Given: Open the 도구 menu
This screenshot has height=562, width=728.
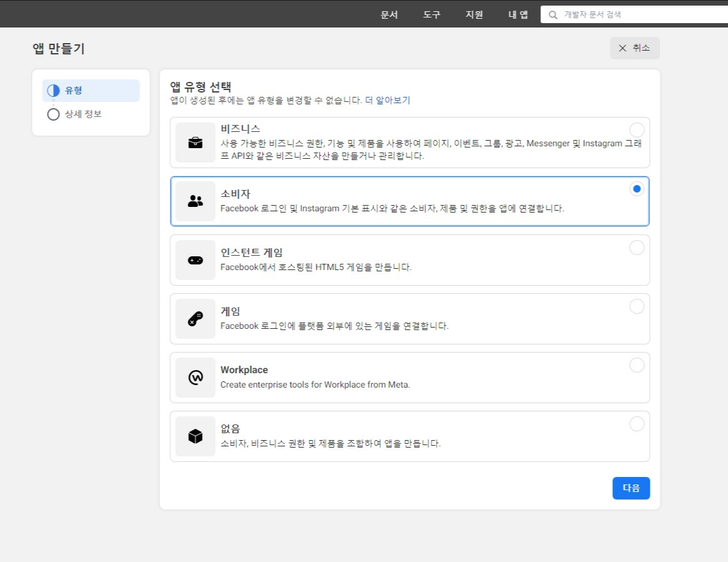Looking at the screenshot, I should coord(432,14).
